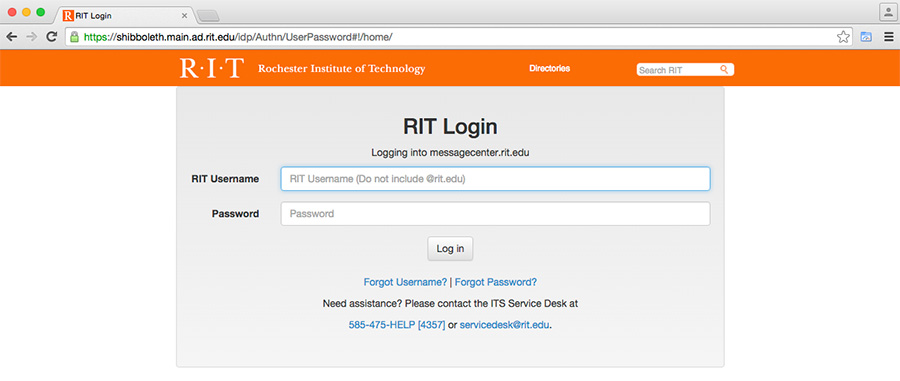Click the RIT Login heading

450,126
